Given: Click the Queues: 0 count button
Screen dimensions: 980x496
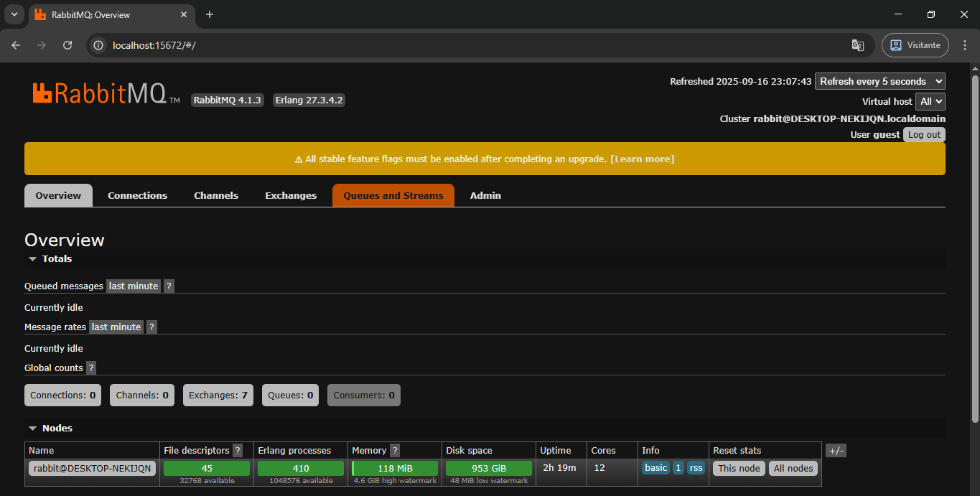Looking at the screenshot, I should (x=291, y=395).
